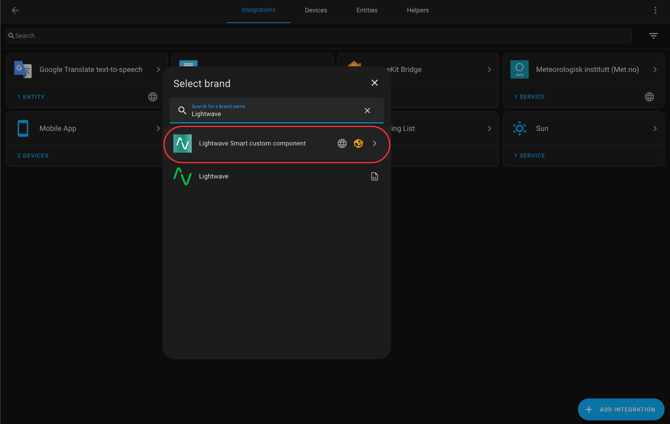Open the three-dot overflow menu
The height and width of the screenshot is (424, 670).
tap(655, 10)
